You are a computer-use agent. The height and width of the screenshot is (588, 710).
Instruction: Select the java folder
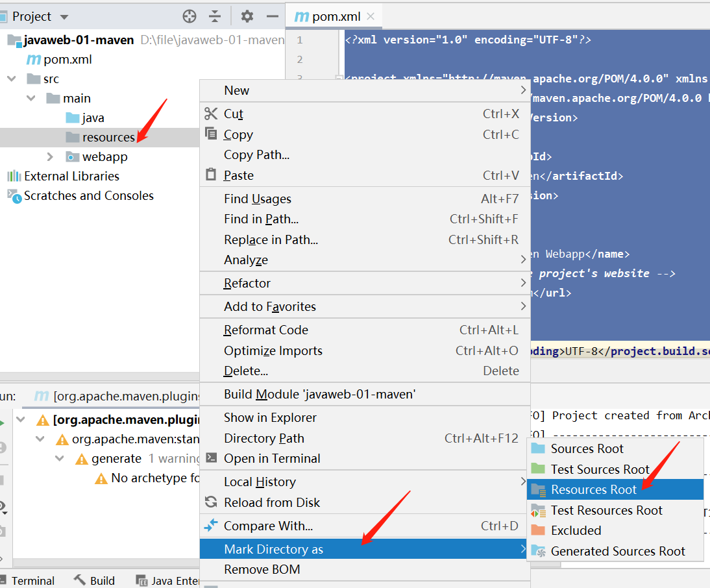click(93, 117)
